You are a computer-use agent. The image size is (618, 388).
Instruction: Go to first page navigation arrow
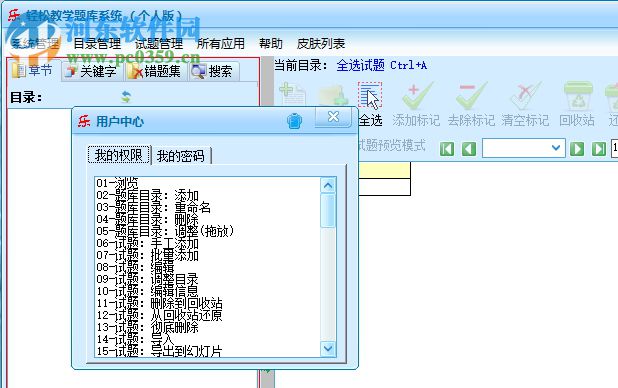tap(447, 149)
